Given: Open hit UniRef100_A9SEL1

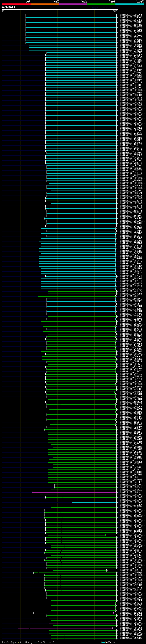Looking at the screenshot, I should (131, 42).
